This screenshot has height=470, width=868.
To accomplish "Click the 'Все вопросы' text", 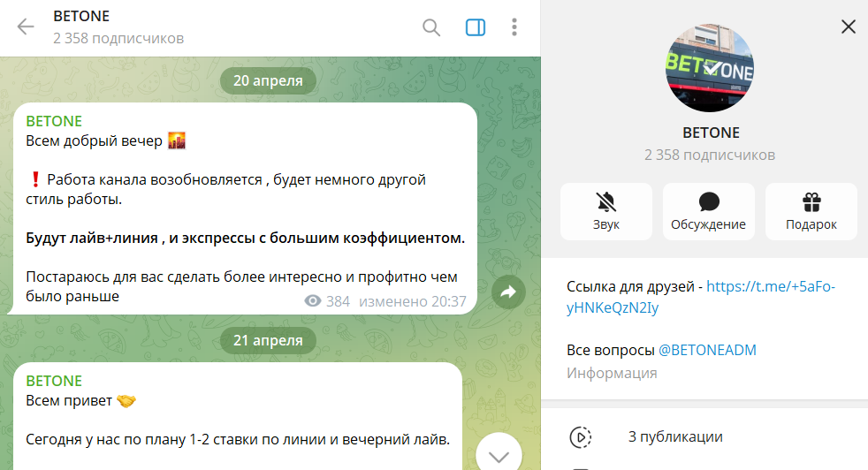I will click(x=610, y=350).
